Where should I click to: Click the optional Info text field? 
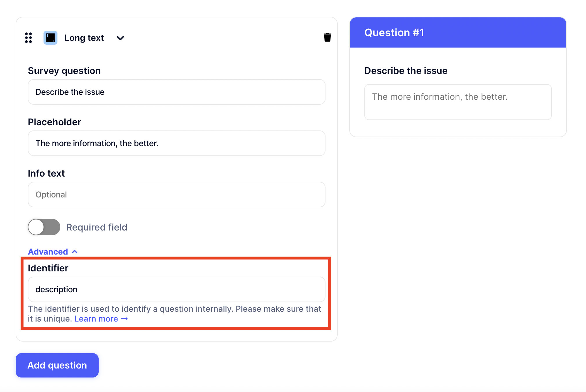(x=176, y=195)
